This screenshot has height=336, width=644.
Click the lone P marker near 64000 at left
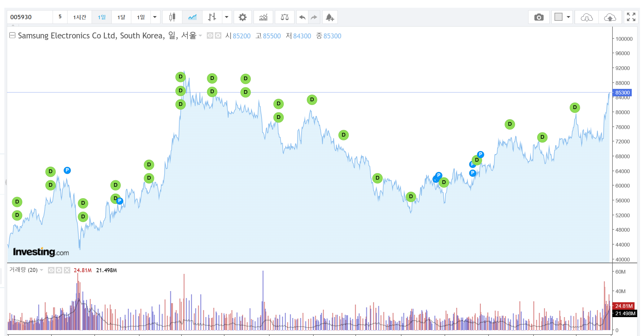(67, 170)
